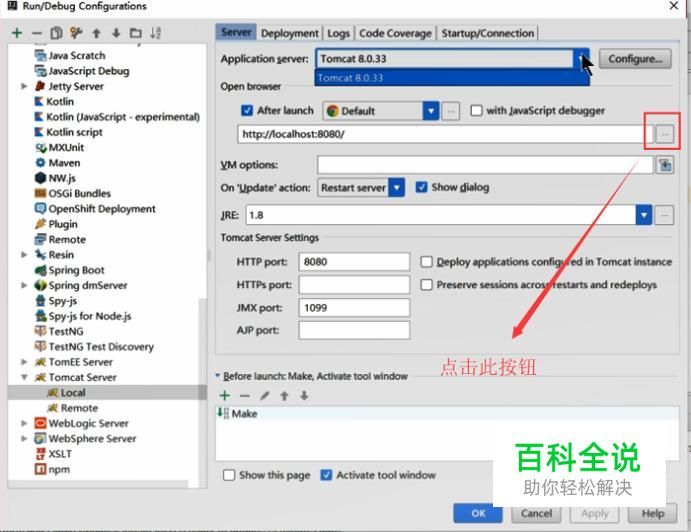The height and width of the screenshot is (532, 691).
Task: Click the Cancel button
Action: click(x=536, y=513)
